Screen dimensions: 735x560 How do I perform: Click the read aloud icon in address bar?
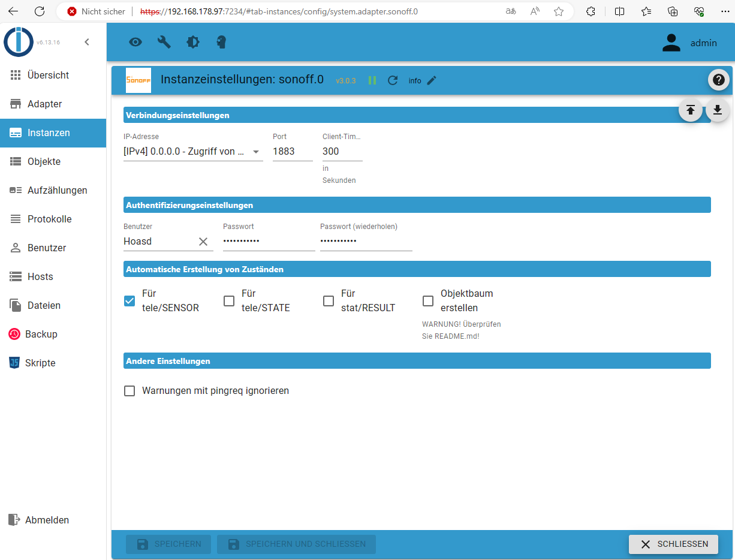(x=535, y=11)
